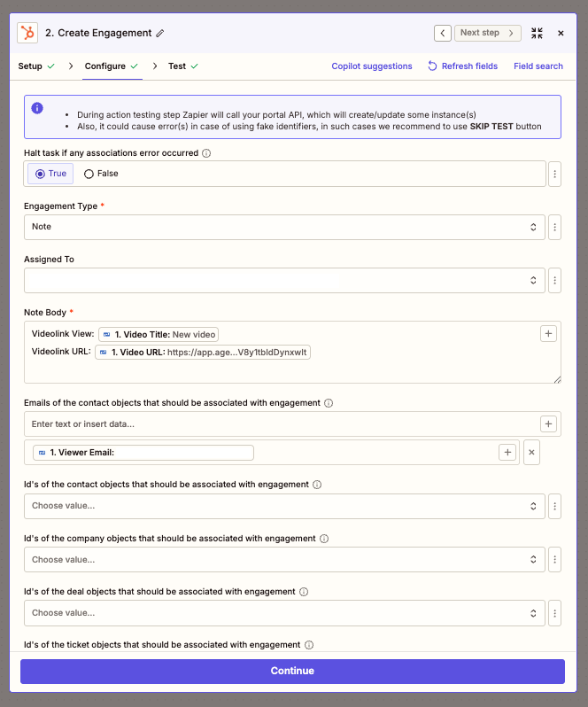Click the plus icon in Note Body
588x707 pixels.
(x=549, y=334)
